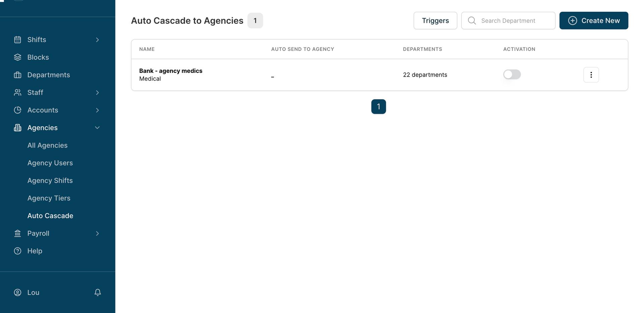Click the Triggers button
The width and height of the screenshot is (644, 313).
click(x=435, y=20)
